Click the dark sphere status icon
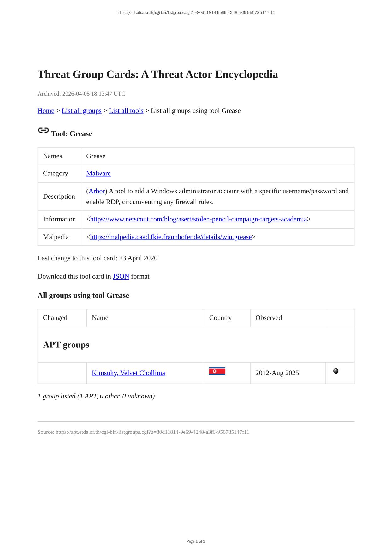 336,371
